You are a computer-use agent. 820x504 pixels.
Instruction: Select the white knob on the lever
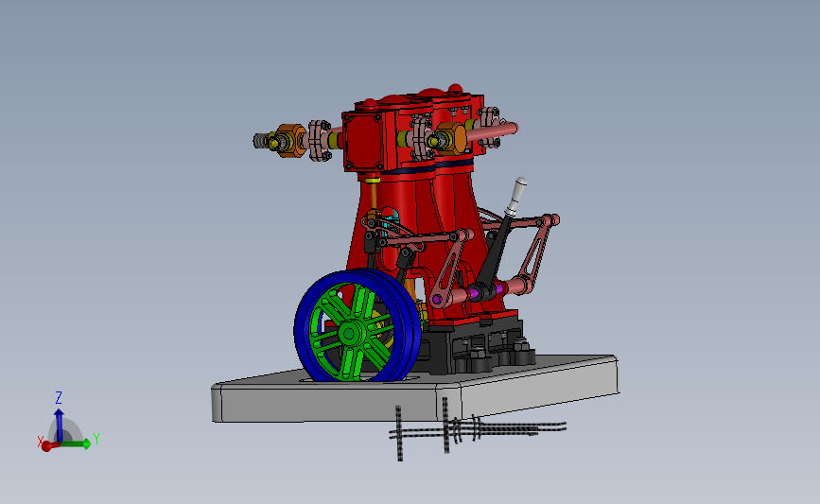516,196
